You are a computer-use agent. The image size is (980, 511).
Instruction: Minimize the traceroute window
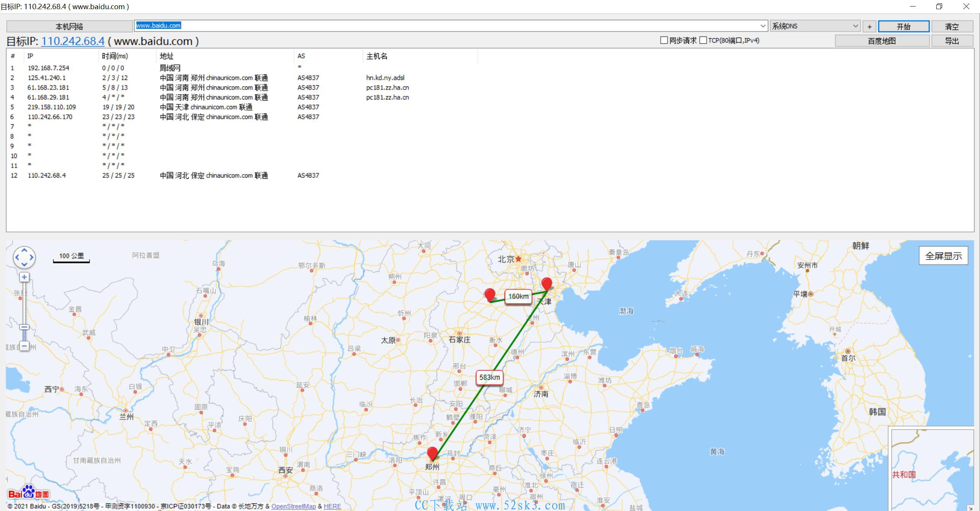tap(913, 7)
